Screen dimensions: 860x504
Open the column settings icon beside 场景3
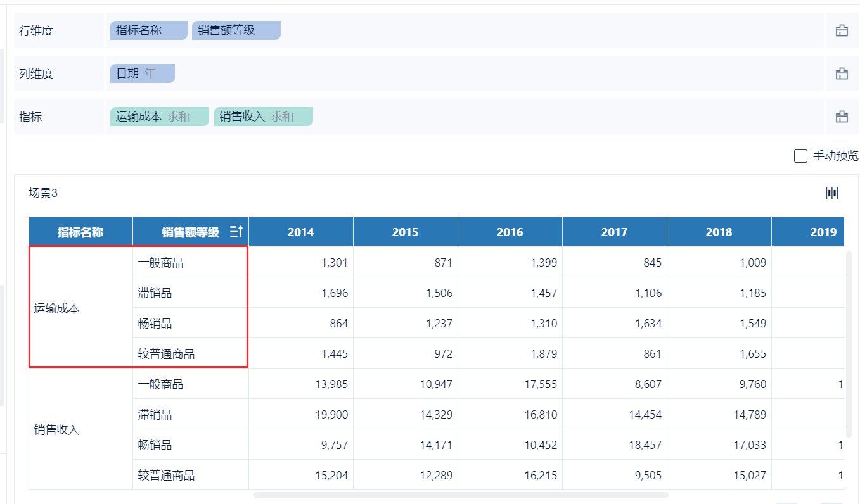point(831,193)
